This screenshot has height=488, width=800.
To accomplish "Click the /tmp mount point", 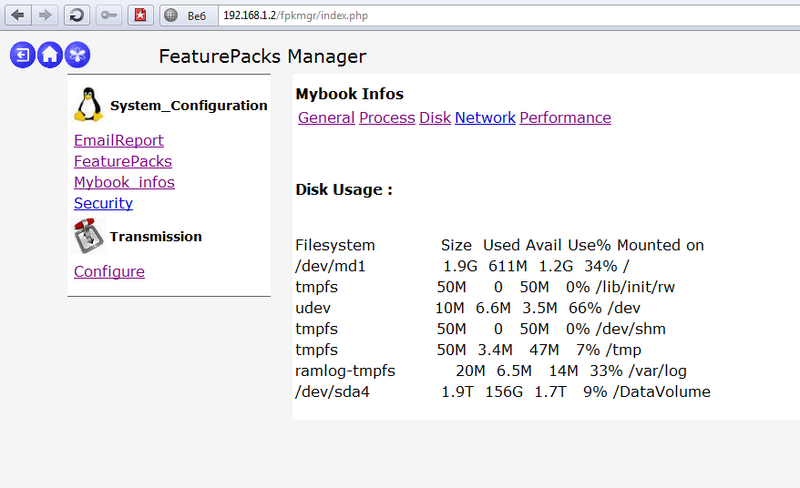I will point(623,350).
